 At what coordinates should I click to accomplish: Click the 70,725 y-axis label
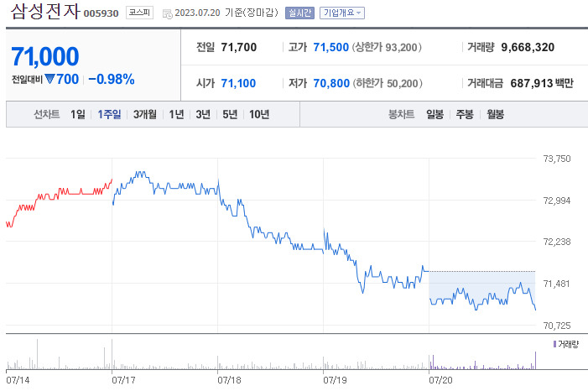click(557, 326)
